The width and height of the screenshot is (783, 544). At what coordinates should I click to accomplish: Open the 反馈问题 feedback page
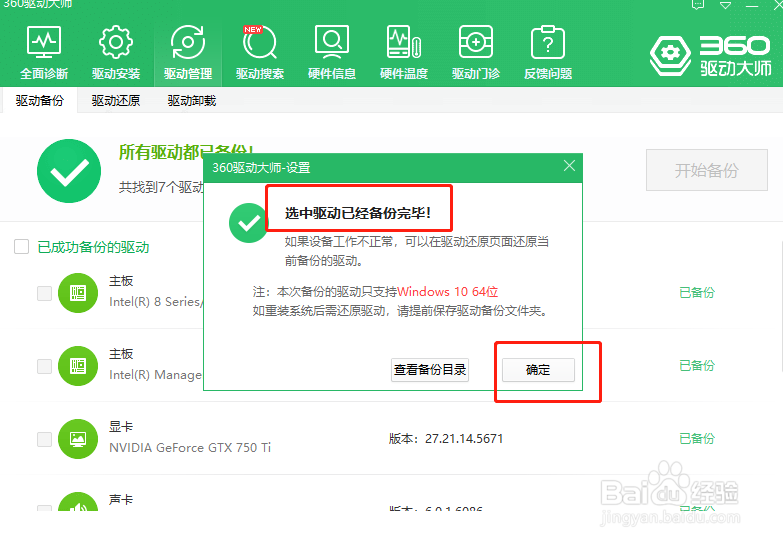[548, 53]
